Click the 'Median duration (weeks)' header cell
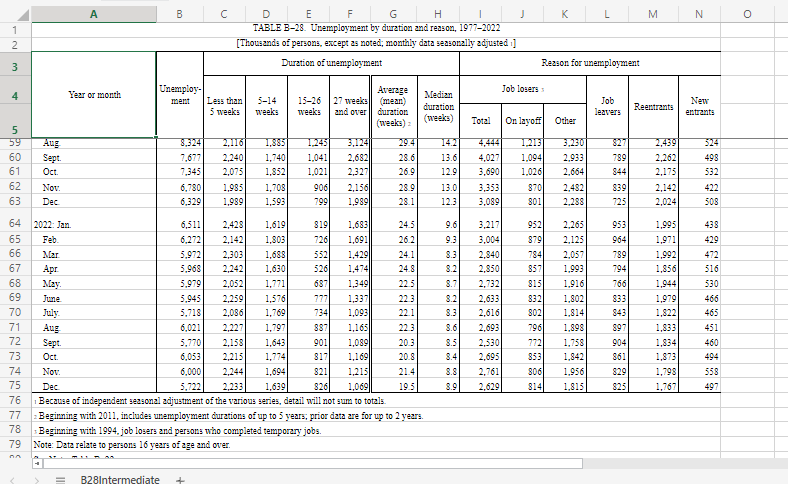Image resolution: width=788 pixels, height=484 pixels. click(438, 106)
